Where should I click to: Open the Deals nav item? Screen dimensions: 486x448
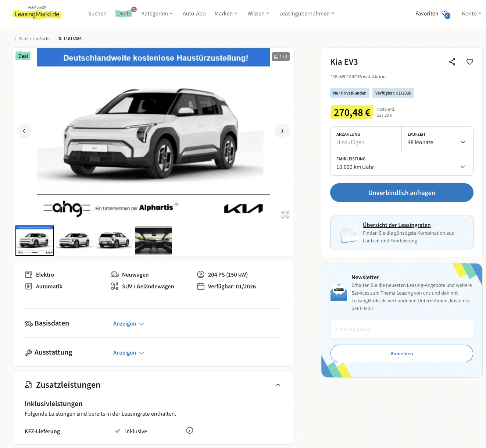tap(124, 14)
